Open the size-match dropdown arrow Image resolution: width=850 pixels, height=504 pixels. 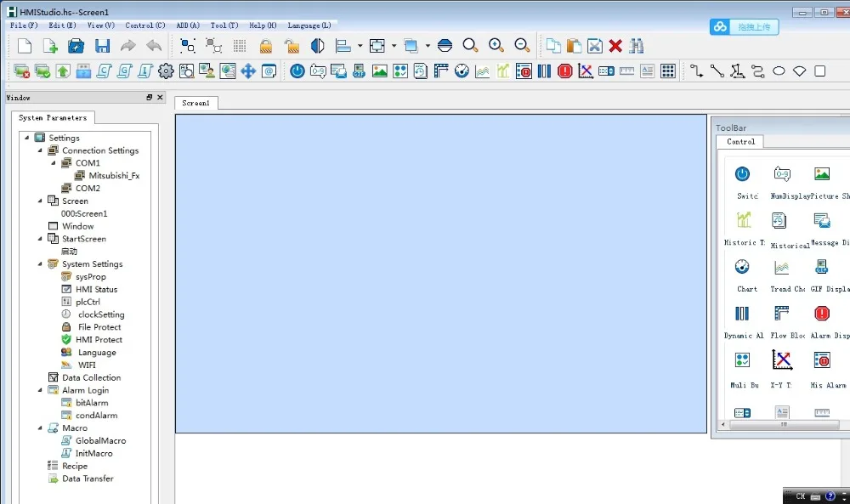click(394, 46)
